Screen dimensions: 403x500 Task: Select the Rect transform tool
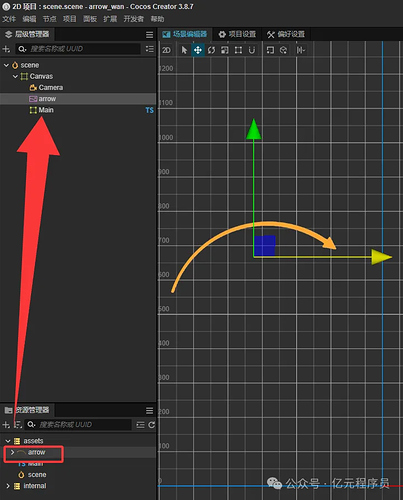click(x=238, y=50)
